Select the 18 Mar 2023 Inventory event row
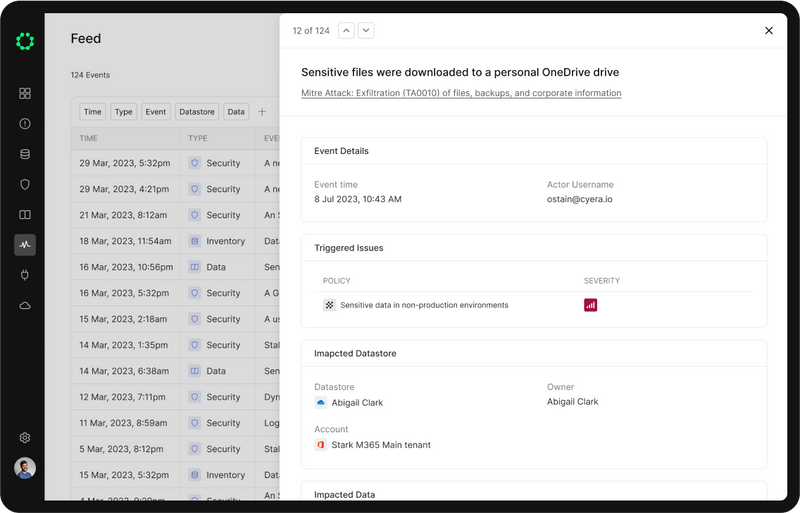Screen dimensions: 800x513 (x=175, y=241)
